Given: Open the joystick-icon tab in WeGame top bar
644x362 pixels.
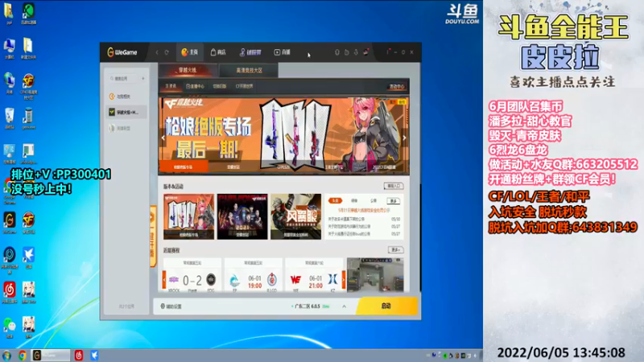Looking at the screenshot, I should (250, 52).
